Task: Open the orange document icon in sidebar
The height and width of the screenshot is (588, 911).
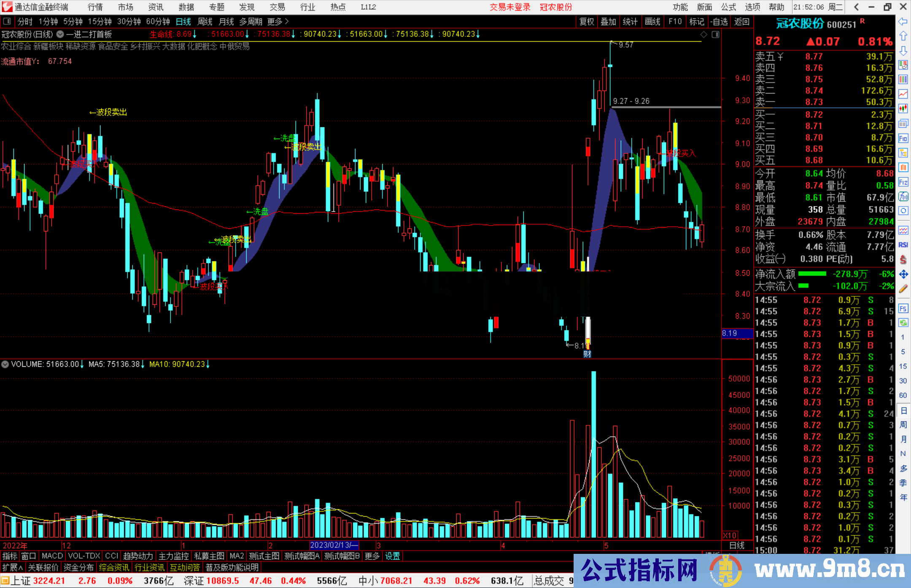Action: pyautogui.click(x=903, y=167)
